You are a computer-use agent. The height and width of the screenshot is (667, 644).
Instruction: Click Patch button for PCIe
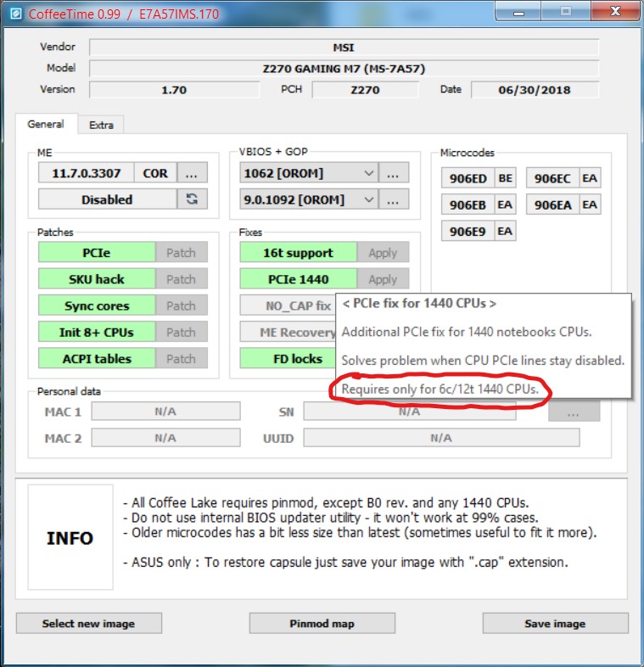[182, 253]
